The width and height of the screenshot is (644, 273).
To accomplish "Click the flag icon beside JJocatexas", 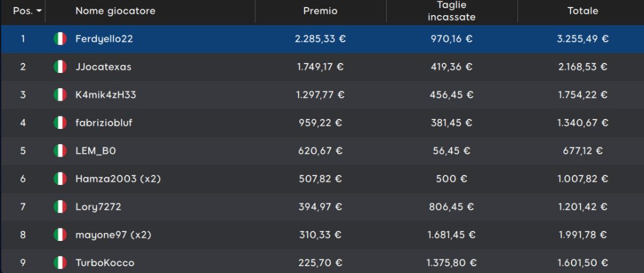I will tap(60, 67).
